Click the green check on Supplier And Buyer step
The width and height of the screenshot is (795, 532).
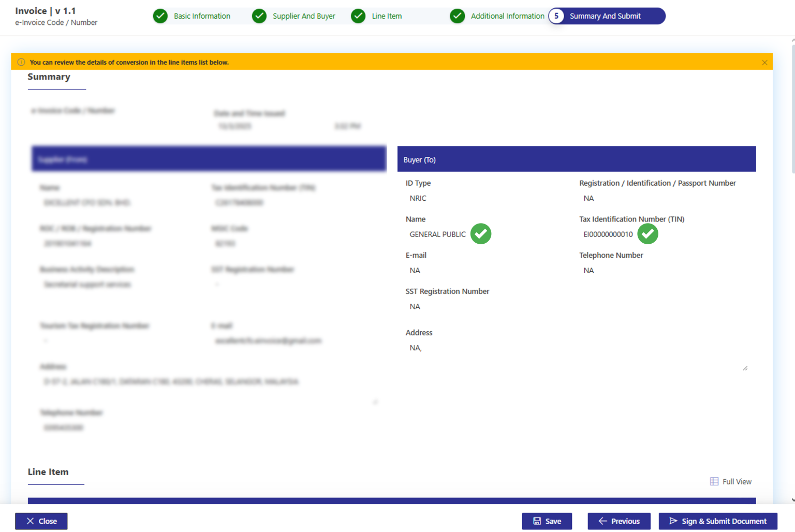(x=259, y=16)
